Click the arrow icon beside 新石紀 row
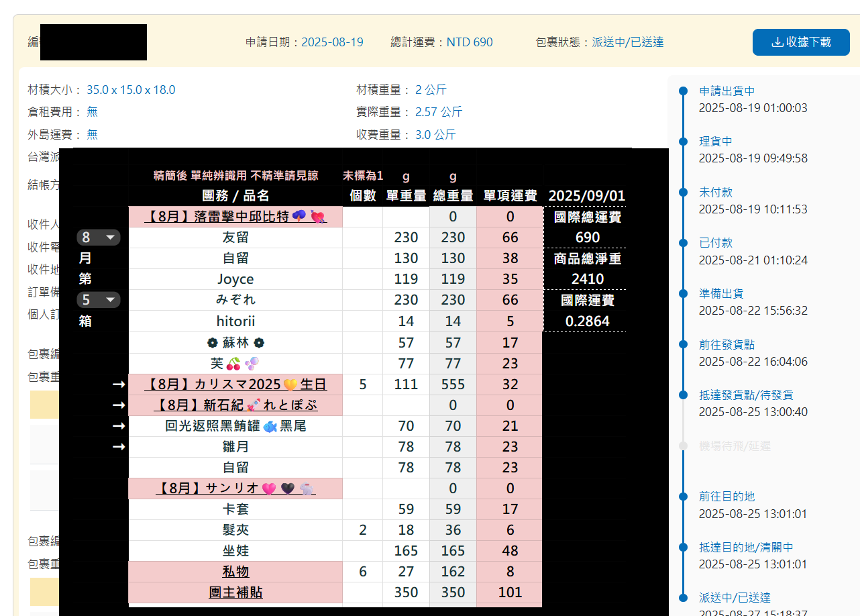The width and height of the screenshot is (860, 616). click(119, 405)
